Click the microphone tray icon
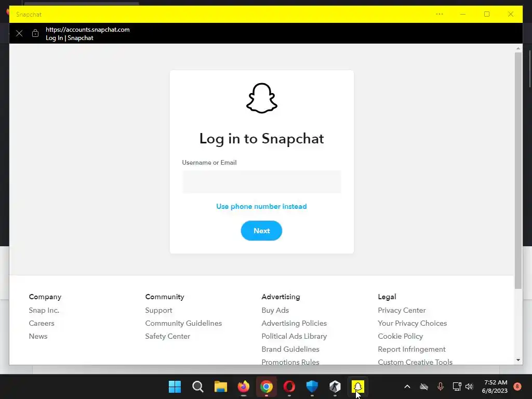532x399 pixels. 441,387
